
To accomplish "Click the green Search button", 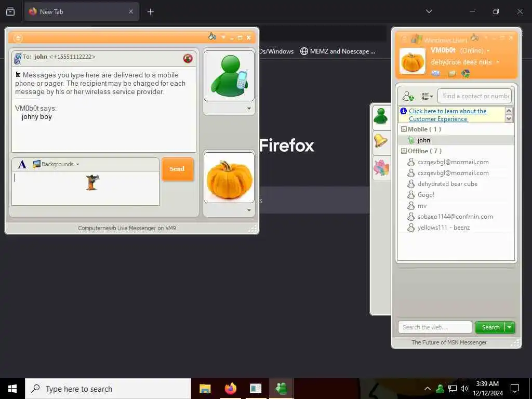I will coord(490,327).
